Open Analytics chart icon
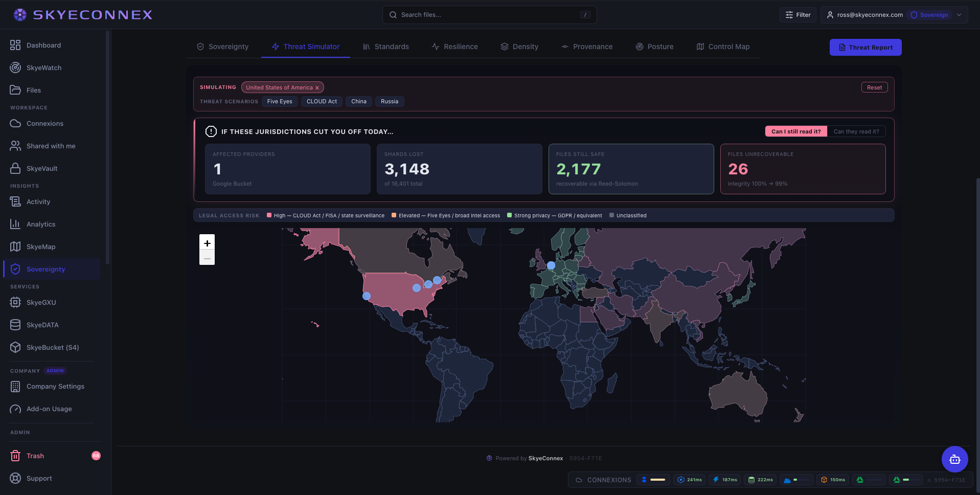 (15, 224)
